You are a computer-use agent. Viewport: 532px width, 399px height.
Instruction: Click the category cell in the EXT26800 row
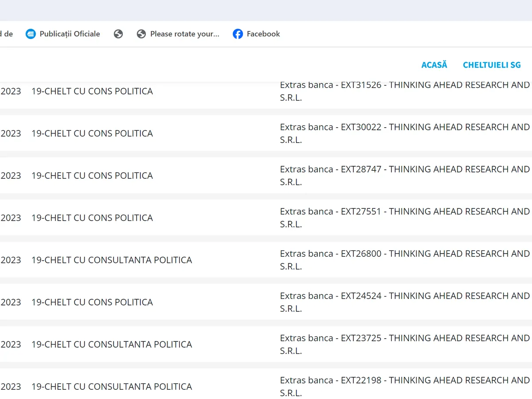(x=111, y=260)
